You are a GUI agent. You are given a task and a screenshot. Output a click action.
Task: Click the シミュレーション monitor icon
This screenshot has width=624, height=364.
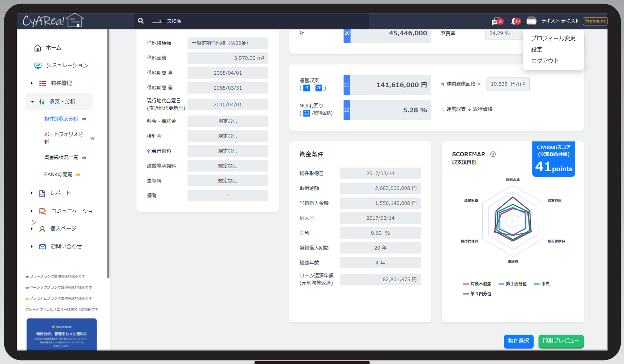[38, 66]
